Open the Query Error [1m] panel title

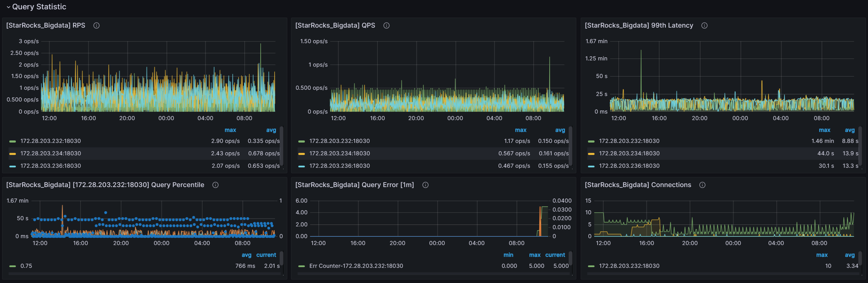[x=355, y=185]
